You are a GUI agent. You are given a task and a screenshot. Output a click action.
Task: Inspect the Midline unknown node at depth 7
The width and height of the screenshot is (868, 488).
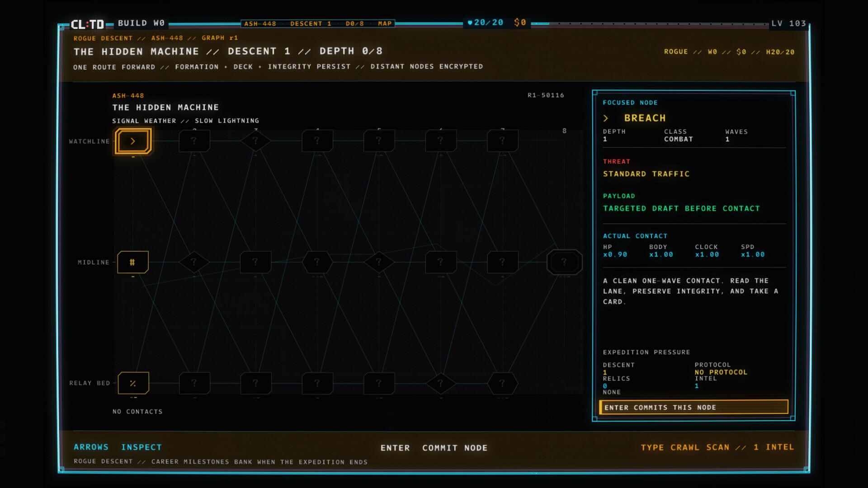click(502, 262)
